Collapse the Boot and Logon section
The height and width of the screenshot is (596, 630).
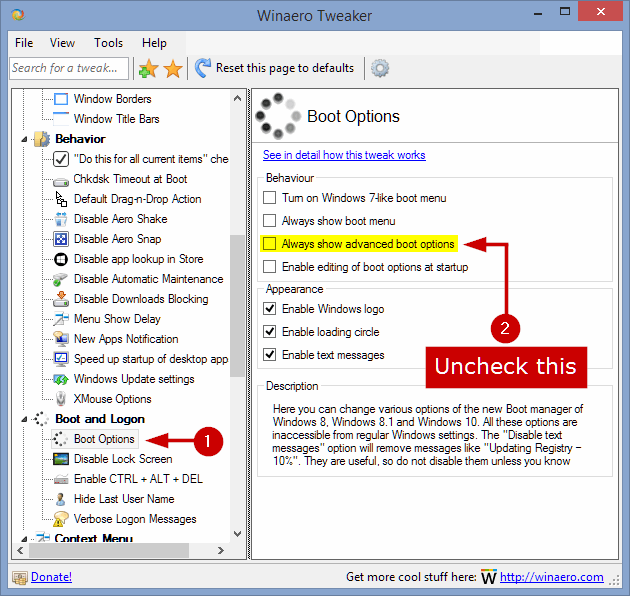(25, 419)
